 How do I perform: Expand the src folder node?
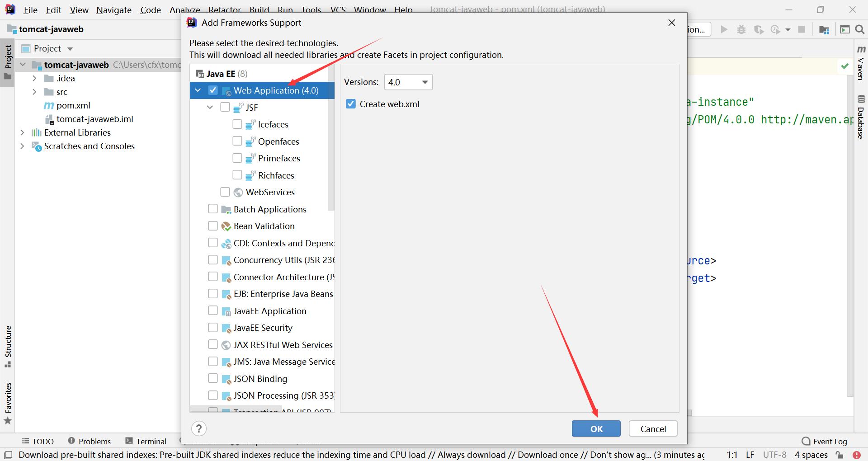click(x=34, y=92)
